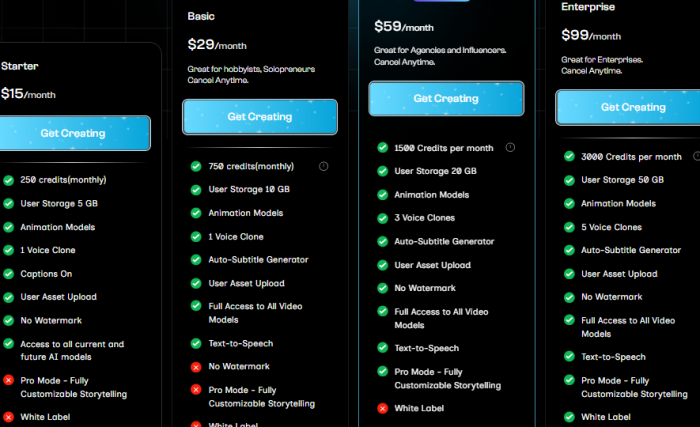700x427 pixels.
Task: Click green check next to User Storage 50 GB
Action: tap(569, 180)
